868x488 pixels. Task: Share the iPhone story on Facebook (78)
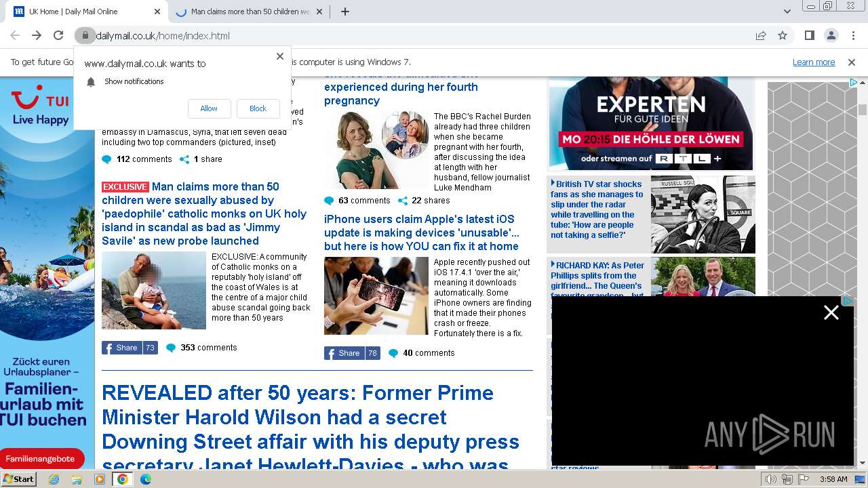[x=352, y=353]
